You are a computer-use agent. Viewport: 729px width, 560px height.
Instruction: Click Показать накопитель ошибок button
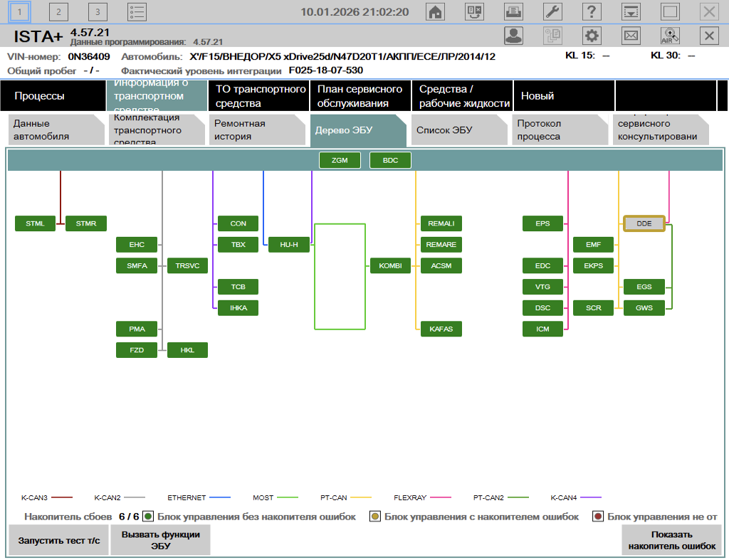[x=672, y=541]
